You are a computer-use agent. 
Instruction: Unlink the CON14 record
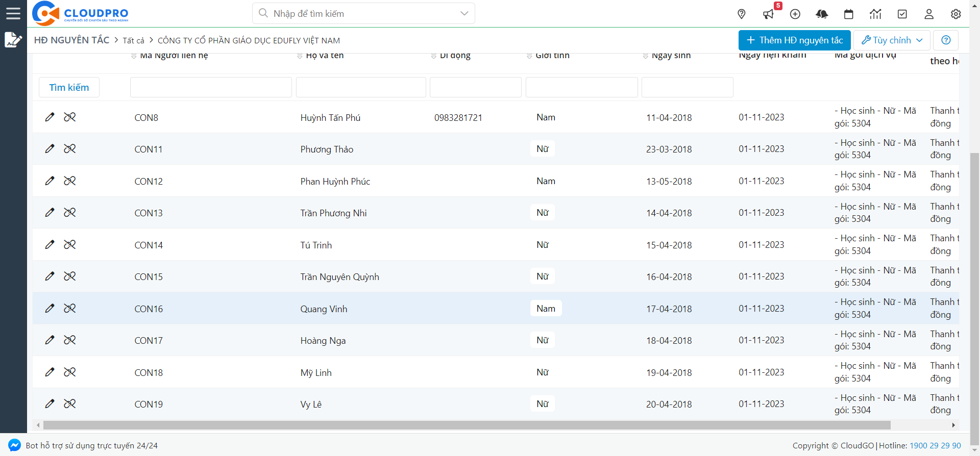70,244
